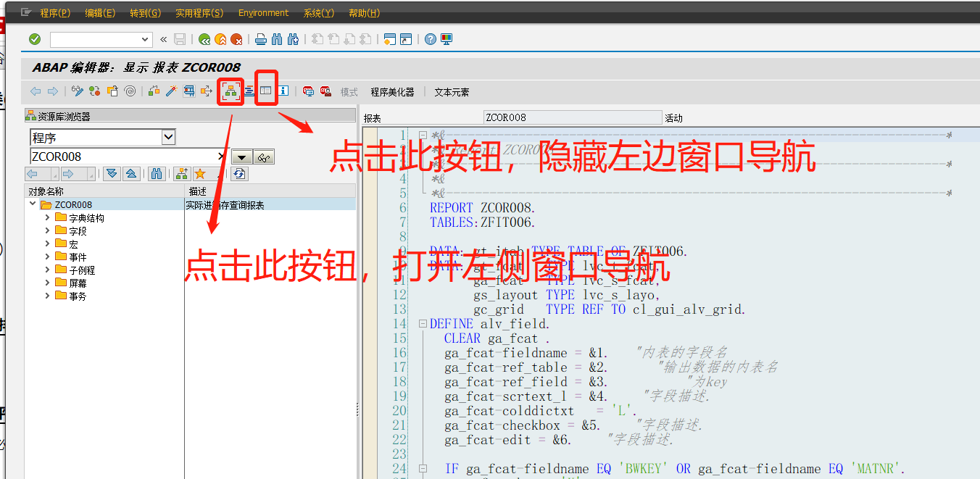The height and width of the screenshot is (479, 980).
Task: Click the refresh icon in the repository browser
Action: click(x=238, y=173)
